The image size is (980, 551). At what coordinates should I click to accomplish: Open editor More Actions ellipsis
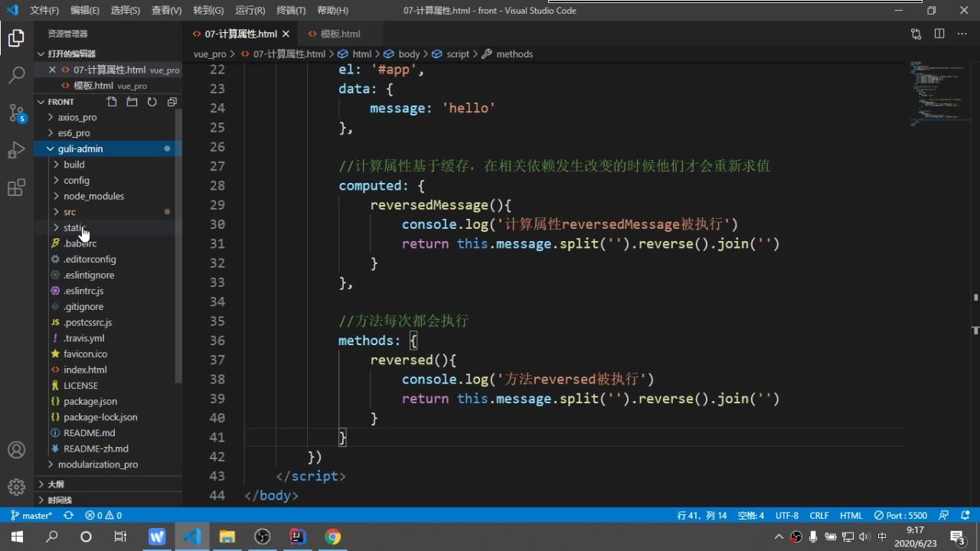point(963,34)
